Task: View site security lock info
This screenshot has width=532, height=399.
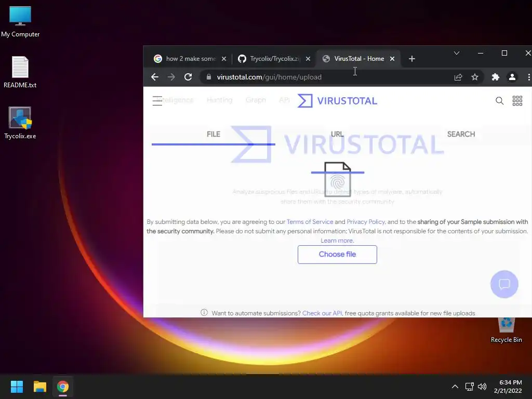Action: pos(209,77)
